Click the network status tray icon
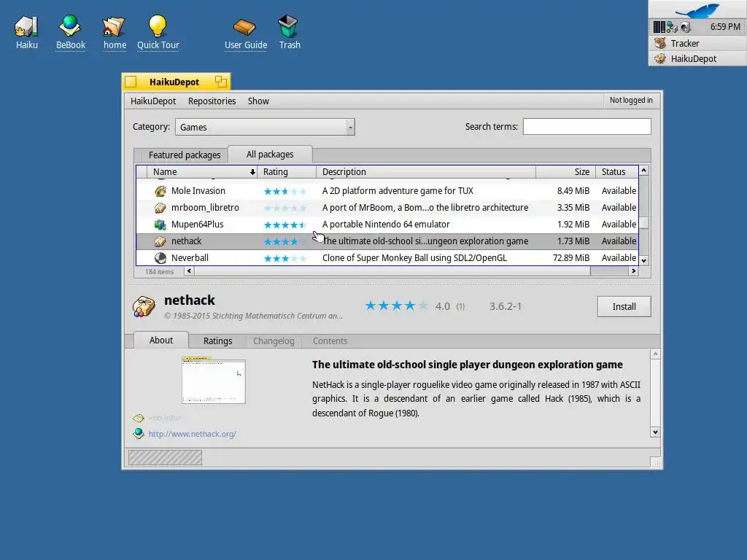Image resolution: width=747 pixels, height=560 pixels. 672,27
